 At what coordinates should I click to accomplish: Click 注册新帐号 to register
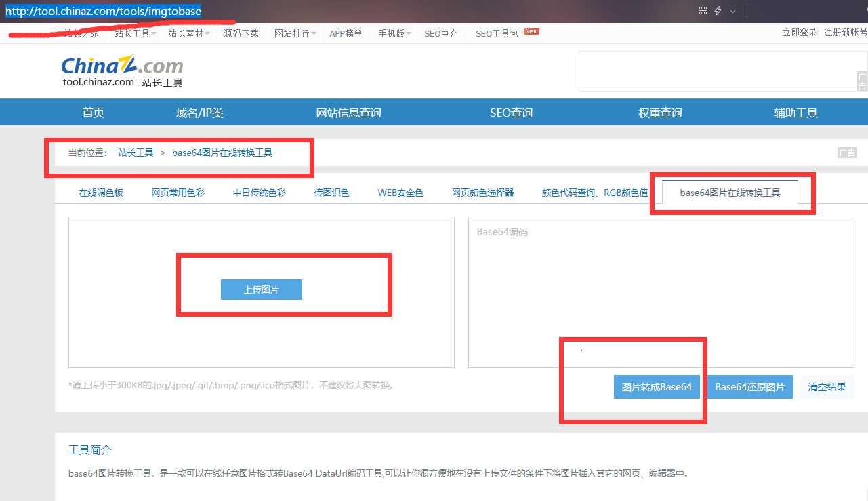[x=846, y=32]
